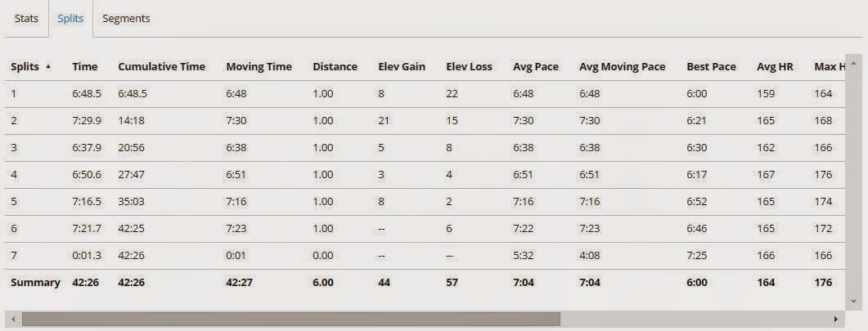Sort by Moving Time column
This screenshot has width=868, height=331.
pos(259,67)
